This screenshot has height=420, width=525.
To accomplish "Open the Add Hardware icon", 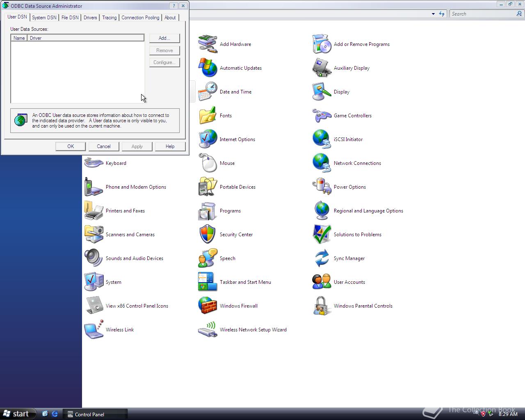I will 208,44.
